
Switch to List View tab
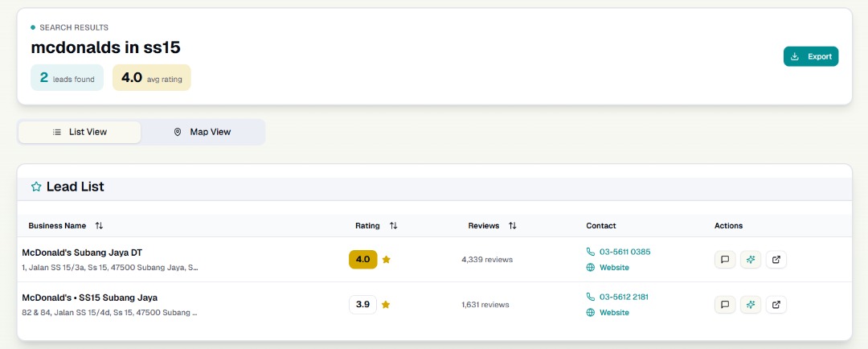tap(80, 133)
